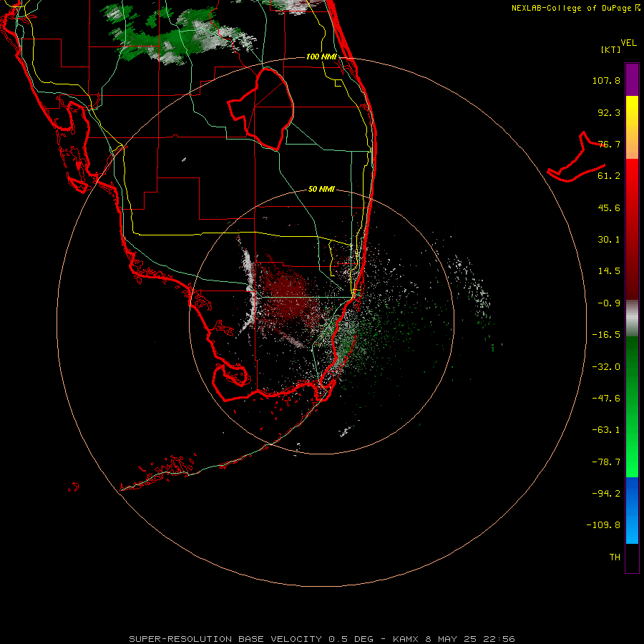Select the 107.8 legend value
Screen dimensions: 644x644
click(606, 80)
